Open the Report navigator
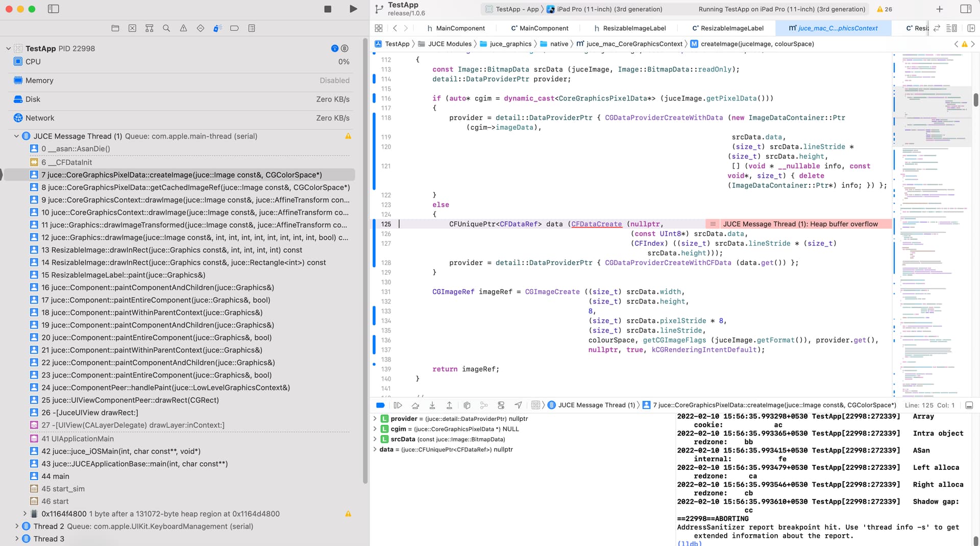Screen dimensions: 980x546 tap(252, 28)
